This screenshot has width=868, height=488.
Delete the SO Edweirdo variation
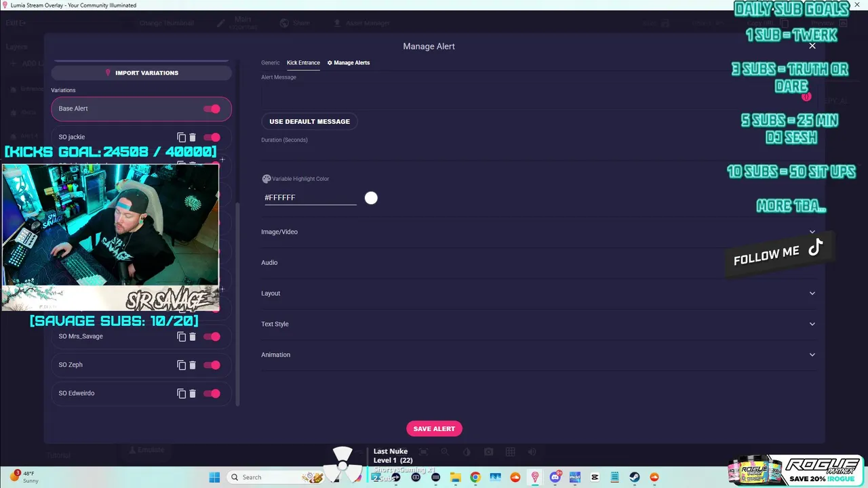coord(193,393)
